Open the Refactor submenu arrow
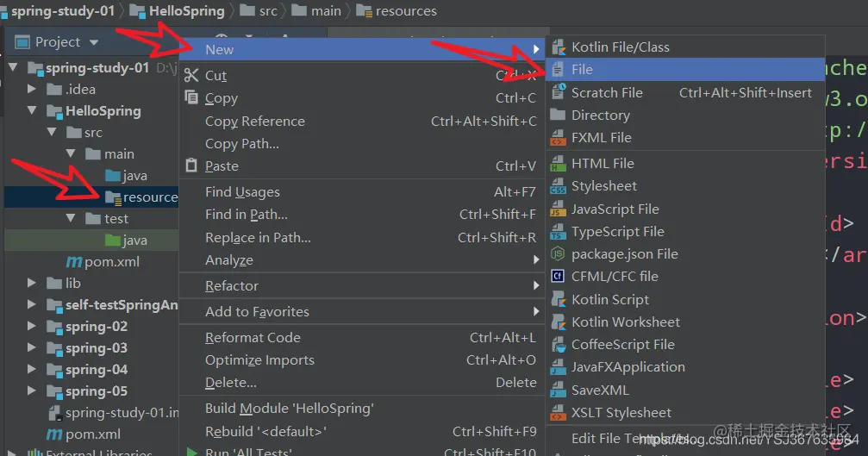This screenshot has height=456, width=868. tap(536, 286)
